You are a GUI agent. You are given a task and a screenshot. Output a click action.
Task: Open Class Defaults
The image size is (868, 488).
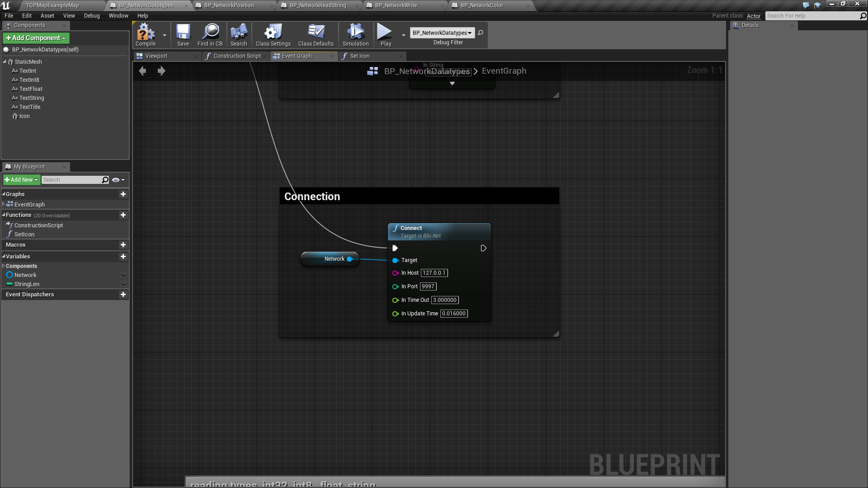click(316, 35)
